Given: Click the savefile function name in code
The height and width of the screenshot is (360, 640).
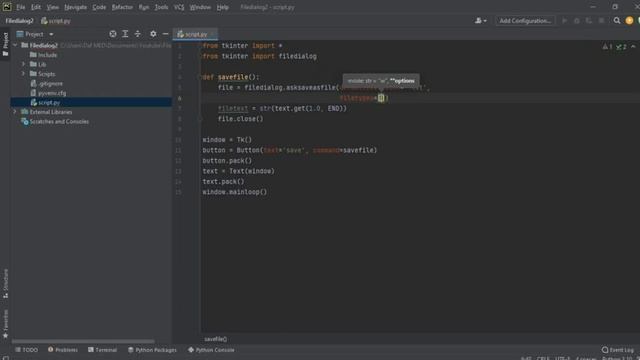Looking at the screenshot, I should pos(233,77).
